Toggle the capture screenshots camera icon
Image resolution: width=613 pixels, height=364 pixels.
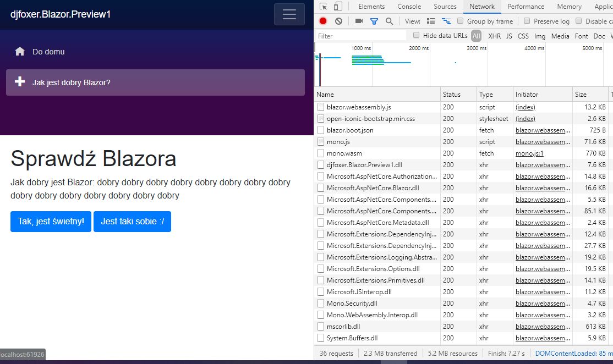coord(359,21)
